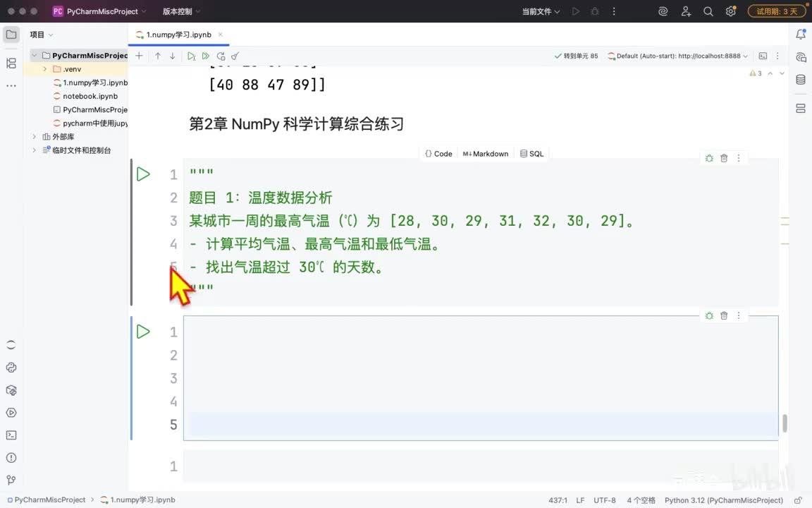Add a new cell with the plus icon
This screenshot has width=812, height=508.
tap(139, 56)
